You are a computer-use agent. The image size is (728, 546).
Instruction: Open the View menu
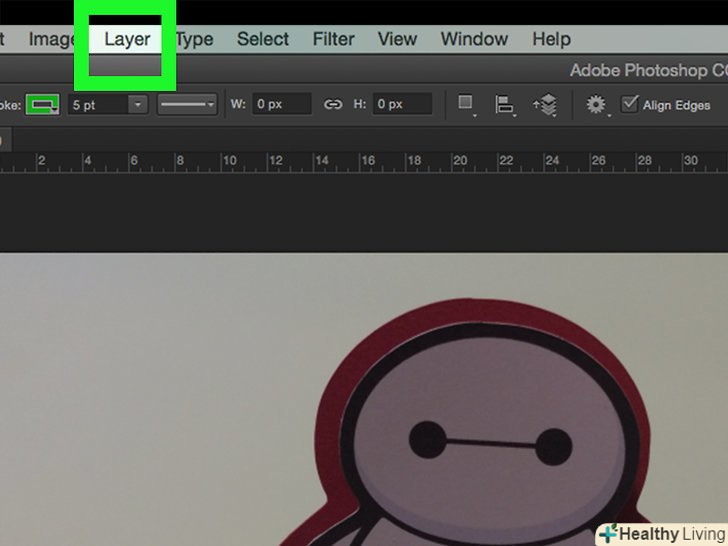coord(397,40)
